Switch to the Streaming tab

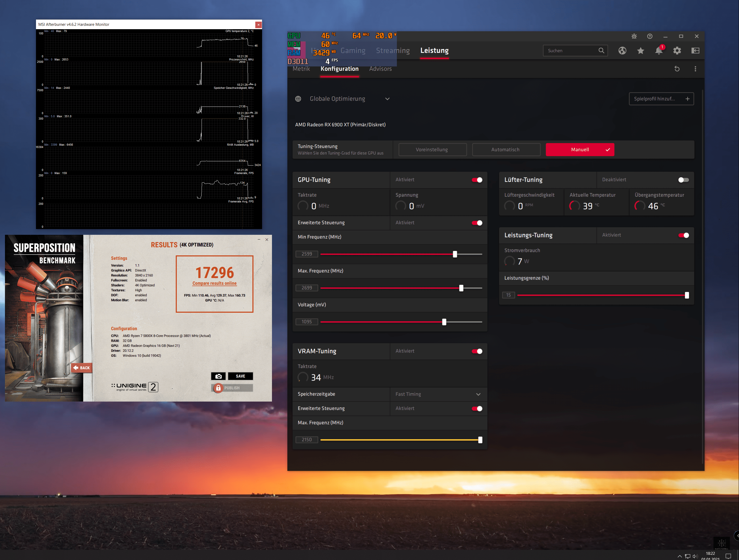click(x=392, y=50)
